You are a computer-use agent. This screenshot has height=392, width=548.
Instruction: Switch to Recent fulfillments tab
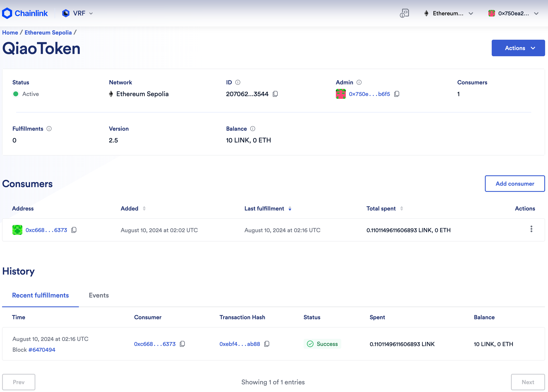click(x=40, y=295)
